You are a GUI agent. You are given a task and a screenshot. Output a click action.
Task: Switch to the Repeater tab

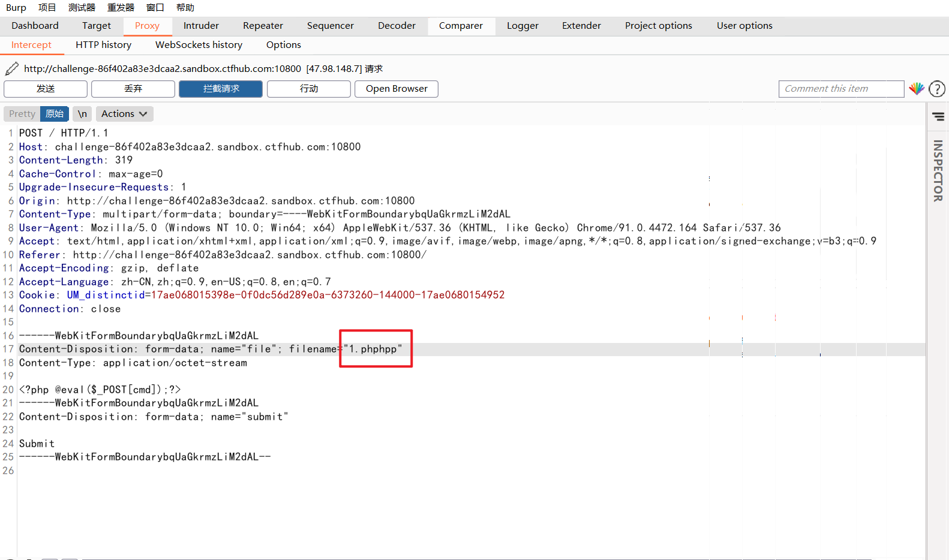click(x=263, y=26)
